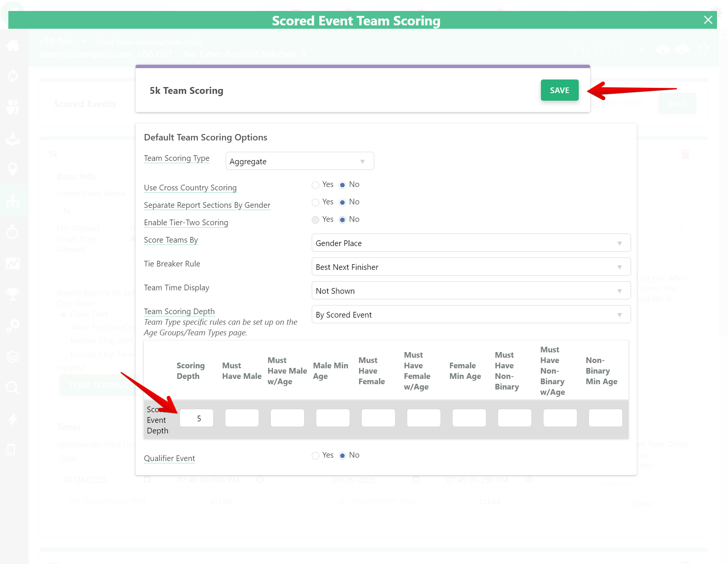The image size is (728, 564).
Task: Click the Team Scoring Depth label link
Action: [x=179, y=312]
